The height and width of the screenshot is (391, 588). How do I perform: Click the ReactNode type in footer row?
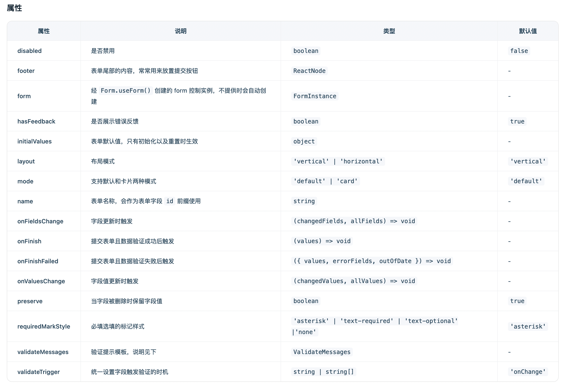(x=309, y=71)
